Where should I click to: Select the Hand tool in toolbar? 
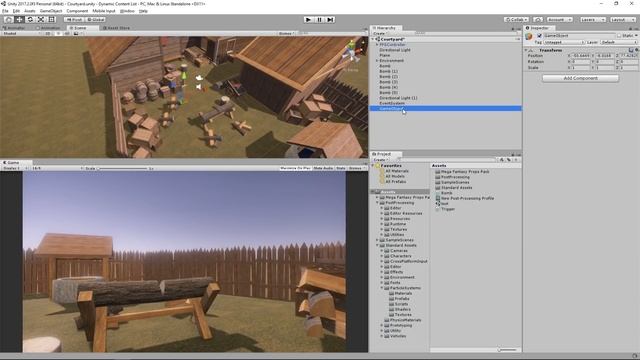[x=8, y=19]
